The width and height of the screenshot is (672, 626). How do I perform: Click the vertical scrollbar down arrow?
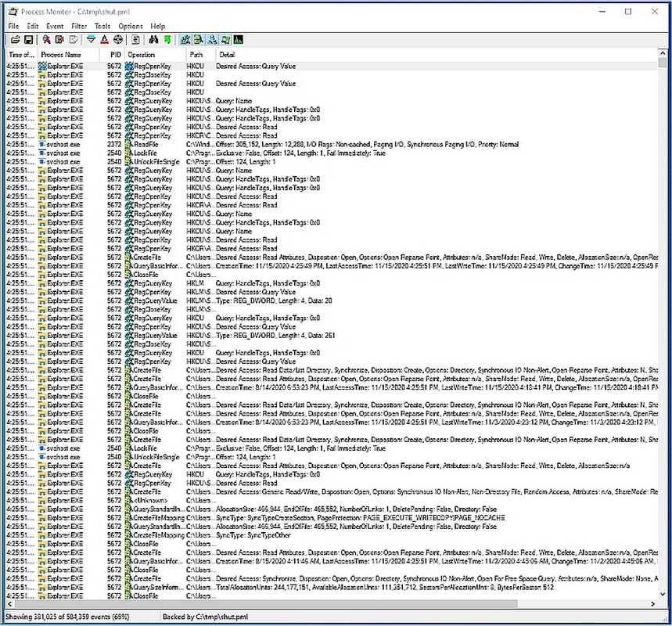663,594
